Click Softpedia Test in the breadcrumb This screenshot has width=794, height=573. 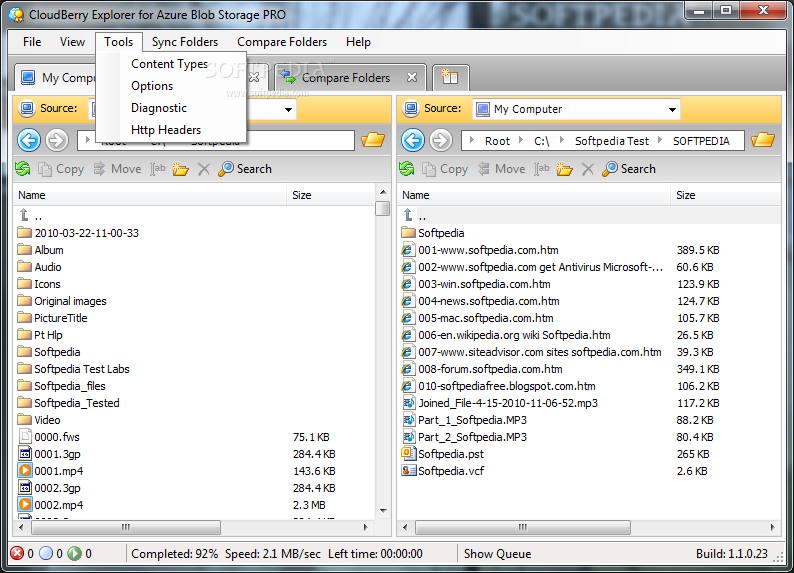pyautogui.click(x=612, y=141)
